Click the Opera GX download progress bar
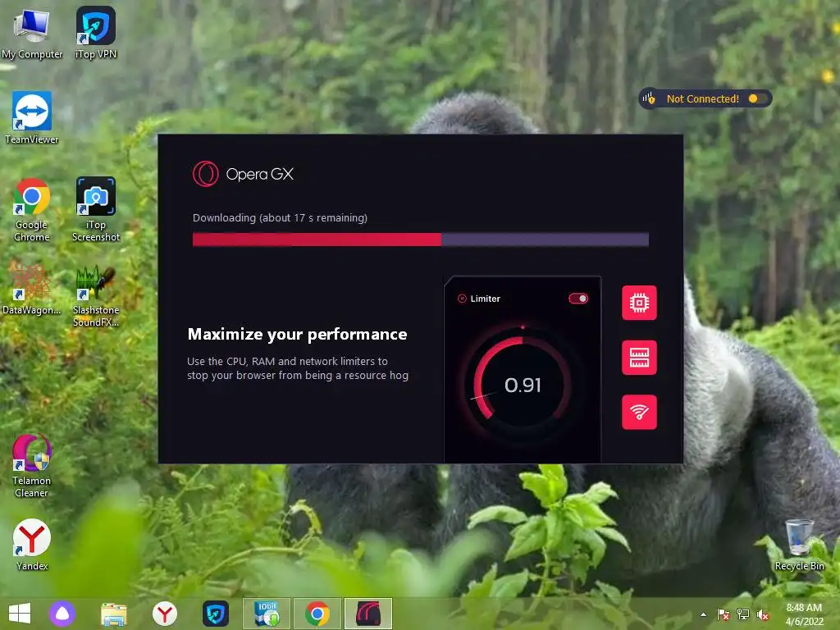This screenshot has width=840, height=630. [x=421, y=240]
